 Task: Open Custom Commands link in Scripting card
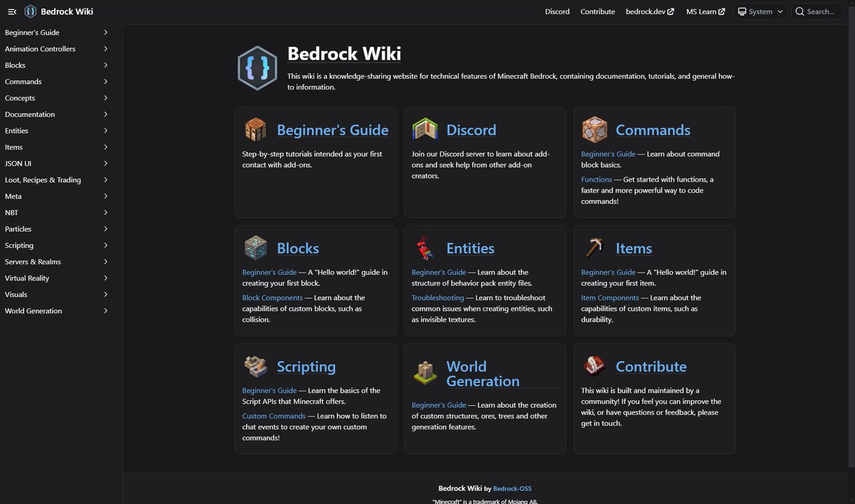tap(274, 416)
